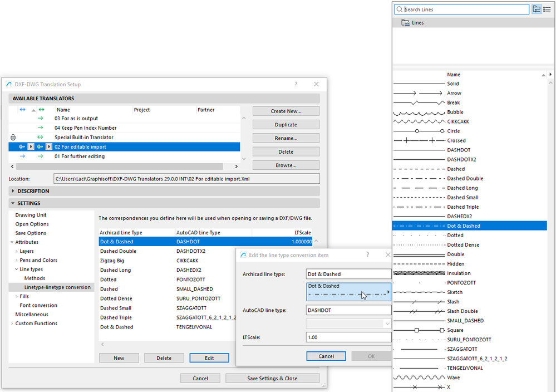Expand the Fills tree node
The width and height of the screenshot is (556, 392).
[16, 296]
